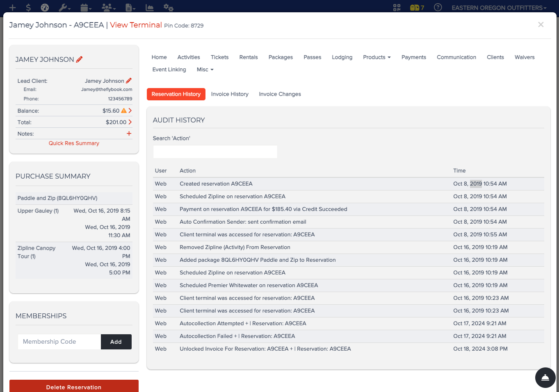This screenshot has width=559, height=392.
Task: Click the plus icon in top toolbar
Action: pyautogui.click(x=12, y=7)
